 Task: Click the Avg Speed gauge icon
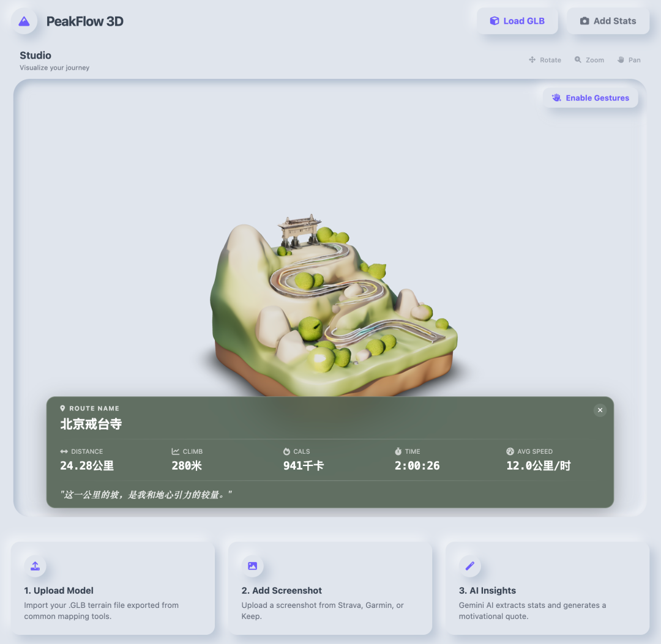[510, 451]
